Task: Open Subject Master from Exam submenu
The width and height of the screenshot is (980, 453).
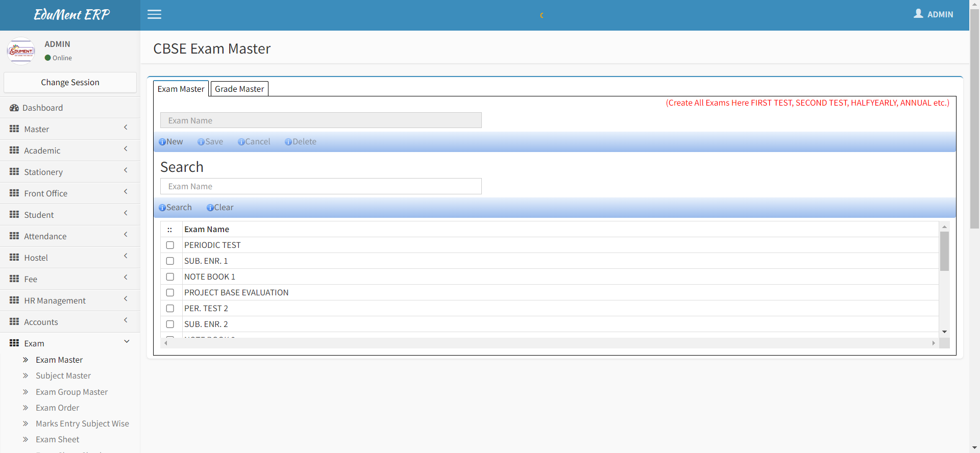Action: (x=63, y=376)
